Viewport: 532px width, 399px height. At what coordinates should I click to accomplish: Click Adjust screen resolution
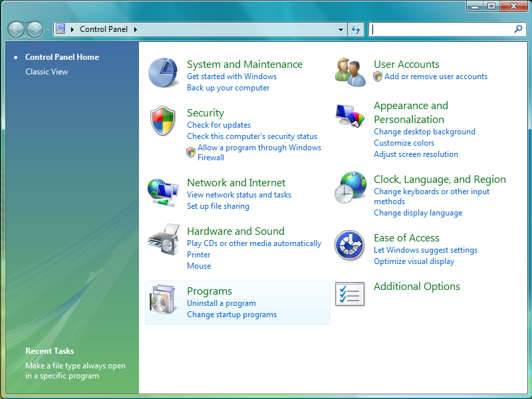(416, 154)
